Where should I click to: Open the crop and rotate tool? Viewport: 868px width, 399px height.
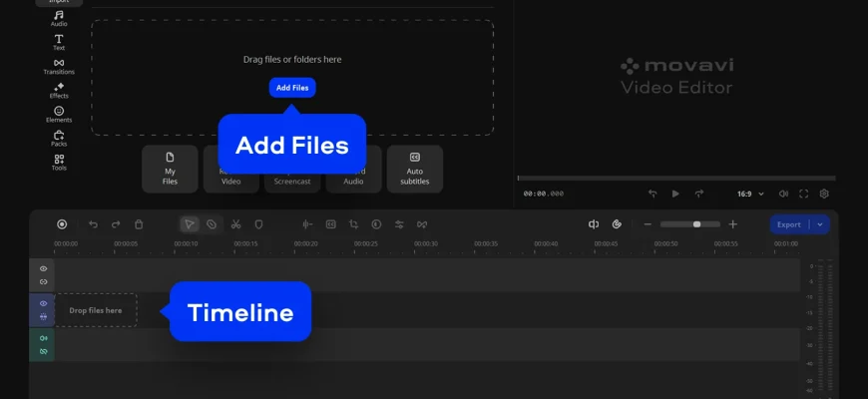[x=354, y=224]
